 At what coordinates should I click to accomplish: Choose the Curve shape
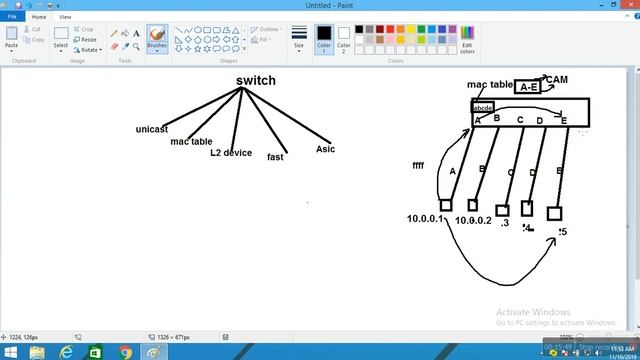click(x=188, y=30)
